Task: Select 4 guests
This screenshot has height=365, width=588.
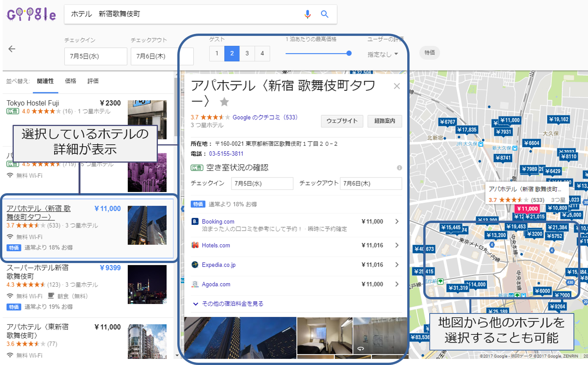Action: pyautogui.click(x=262, y=53)
